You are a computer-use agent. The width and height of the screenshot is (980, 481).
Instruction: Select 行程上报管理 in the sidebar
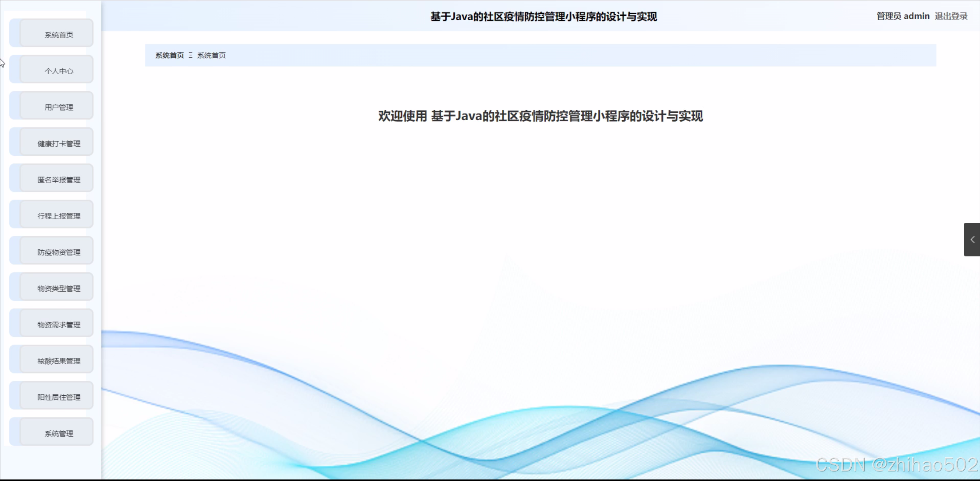click(x=59, y=216)
